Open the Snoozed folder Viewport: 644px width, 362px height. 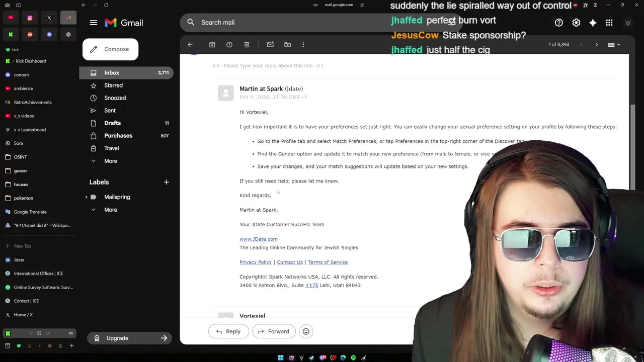click(x=126, y=98)
